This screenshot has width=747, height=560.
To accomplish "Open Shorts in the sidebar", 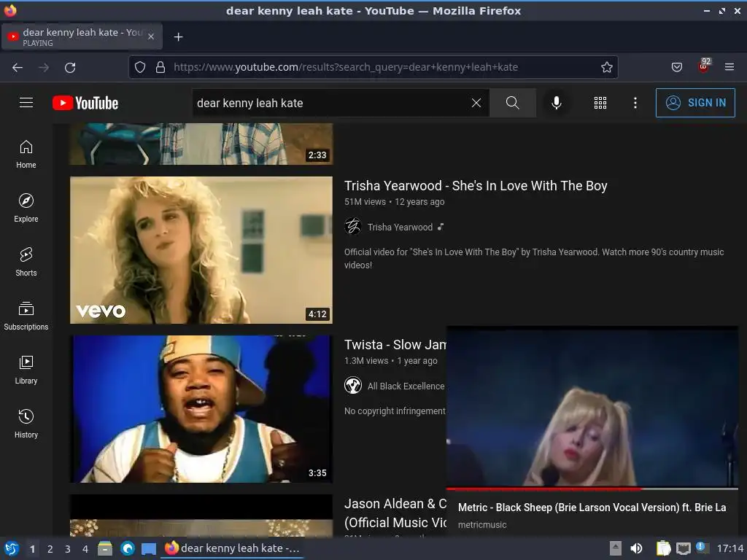I will 26,262.
